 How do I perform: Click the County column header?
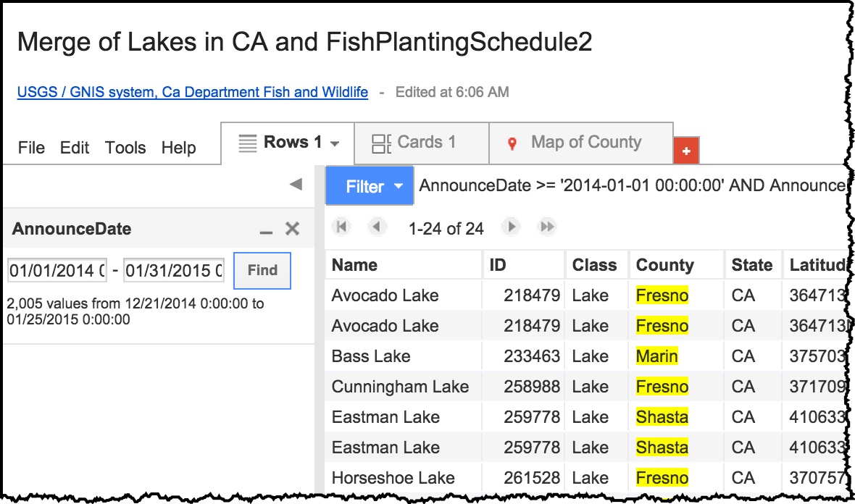[x=664, y=265]
